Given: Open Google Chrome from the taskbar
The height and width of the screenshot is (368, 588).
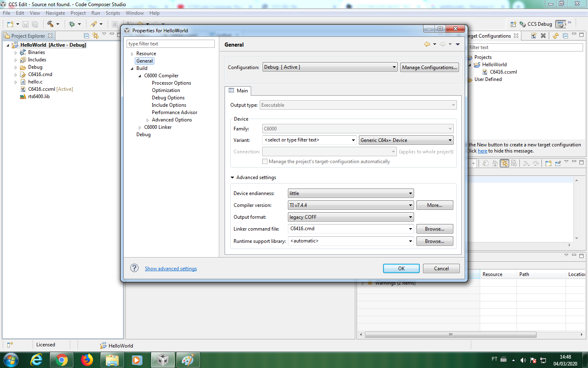Looking at the screenshot, I should point(62,360).
